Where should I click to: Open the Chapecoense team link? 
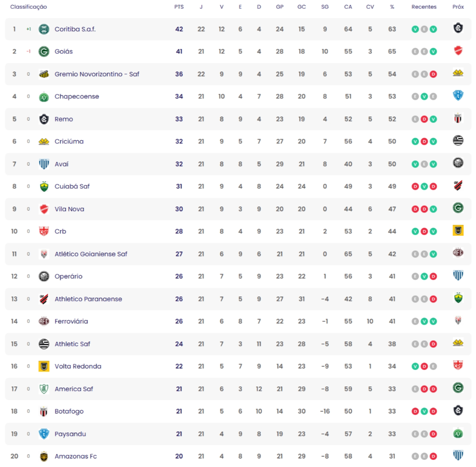click(x=77, y=96)
